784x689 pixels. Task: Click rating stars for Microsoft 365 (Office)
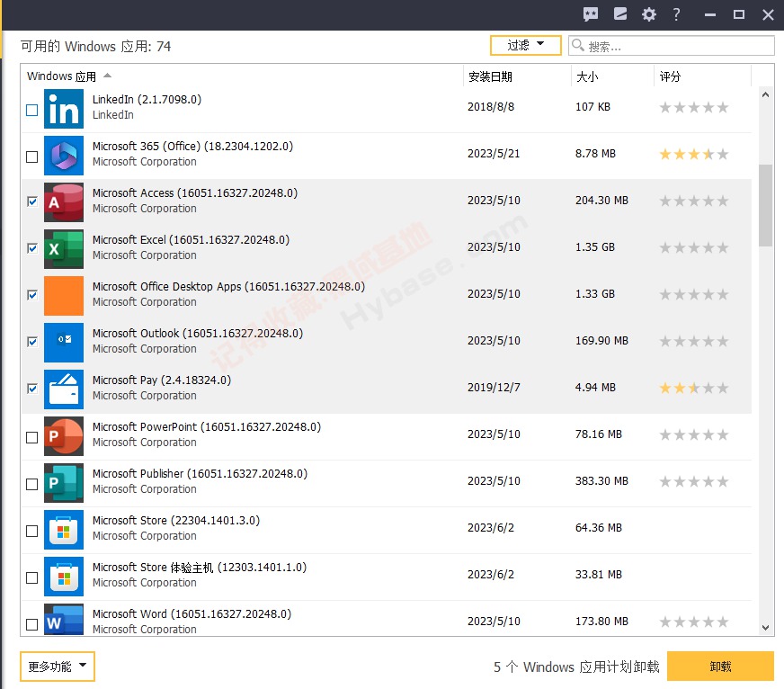pos(693,154)
